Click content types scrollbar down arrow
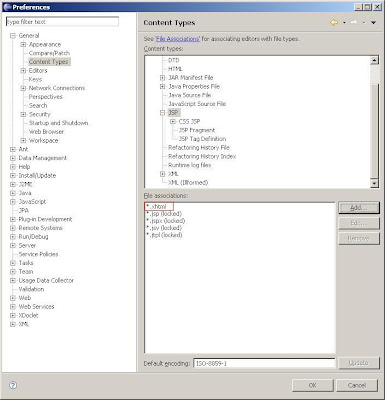Screen dimensions: 385x400 click(x=374, y=183)
